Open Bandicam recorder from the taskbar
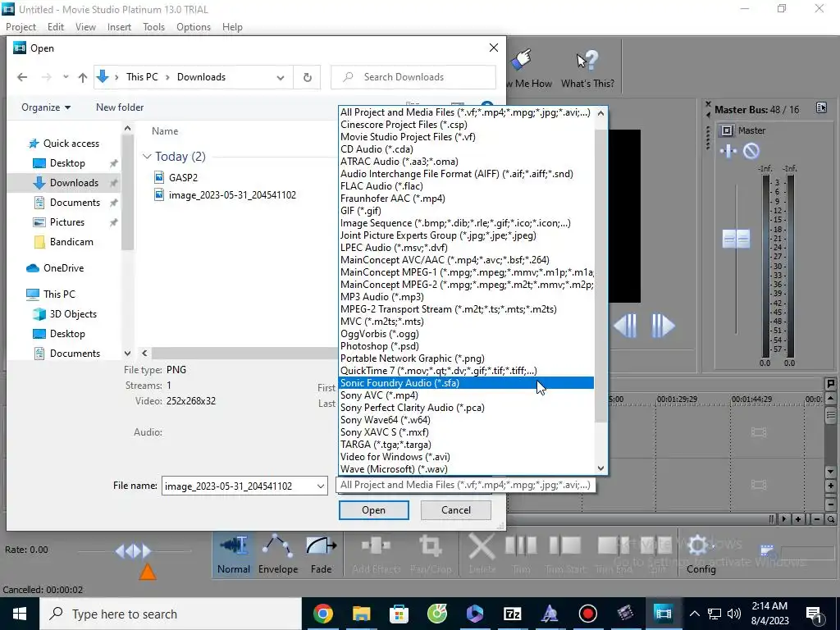This screenshot has height=630, width=840. pyautogui.click(x=587, y=614)
